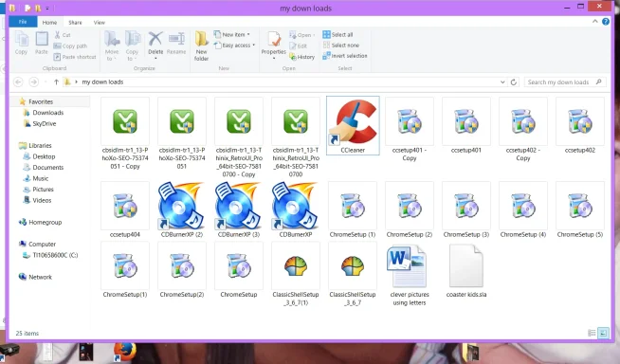Open the TI10658600C (C:) drive

tap(55, 255)
